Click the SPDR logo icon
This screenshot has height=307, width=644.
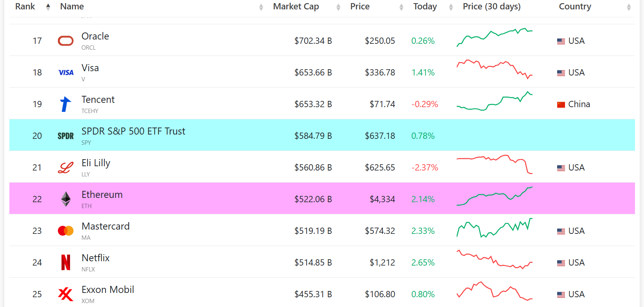coord(66,136)
